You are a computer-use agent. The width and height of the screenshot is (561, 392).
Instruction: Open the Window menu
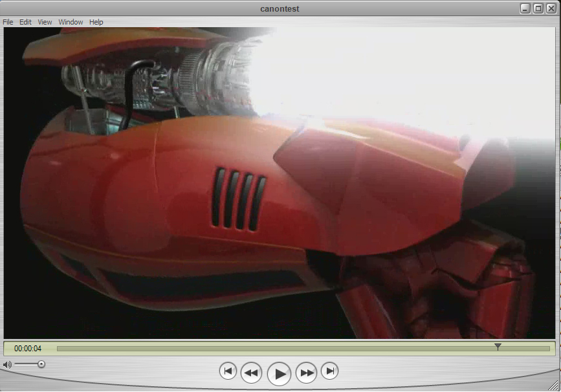click(x=71, y=22)
